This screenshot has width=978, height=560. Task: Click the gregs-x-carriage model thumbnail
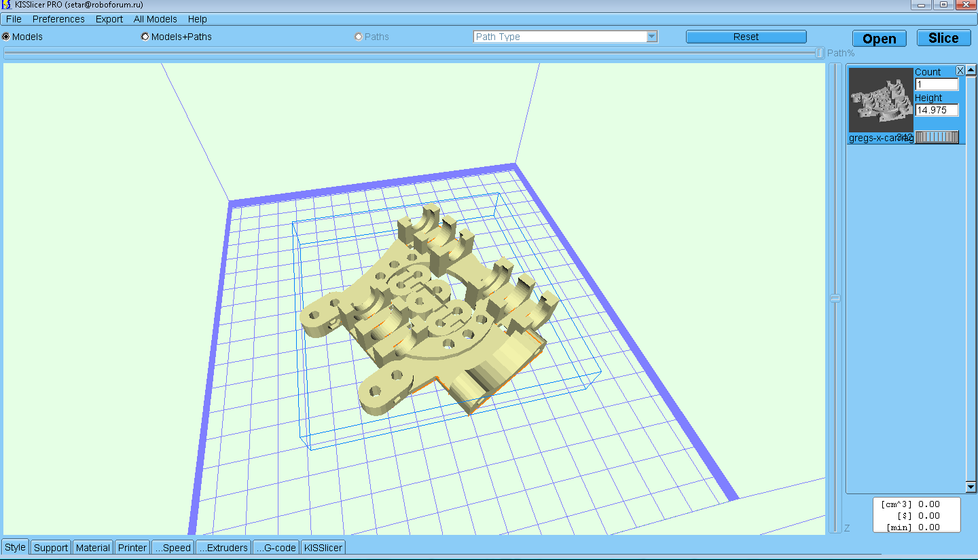(881, 100)
